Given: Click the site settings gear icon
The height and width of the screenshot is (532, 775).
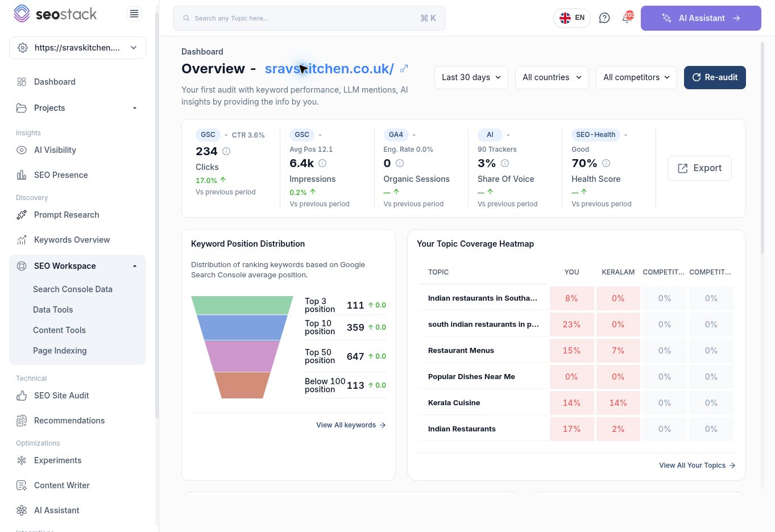Looking at the screenshot, I should [x=23, y=48].
